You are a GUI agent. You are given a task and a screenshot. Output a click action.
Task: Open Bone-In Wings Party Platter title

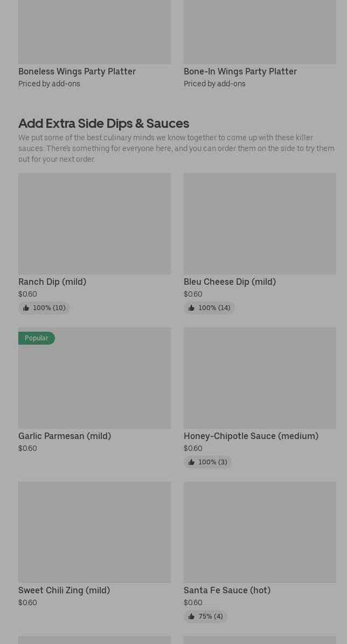(x=240, y=71)
